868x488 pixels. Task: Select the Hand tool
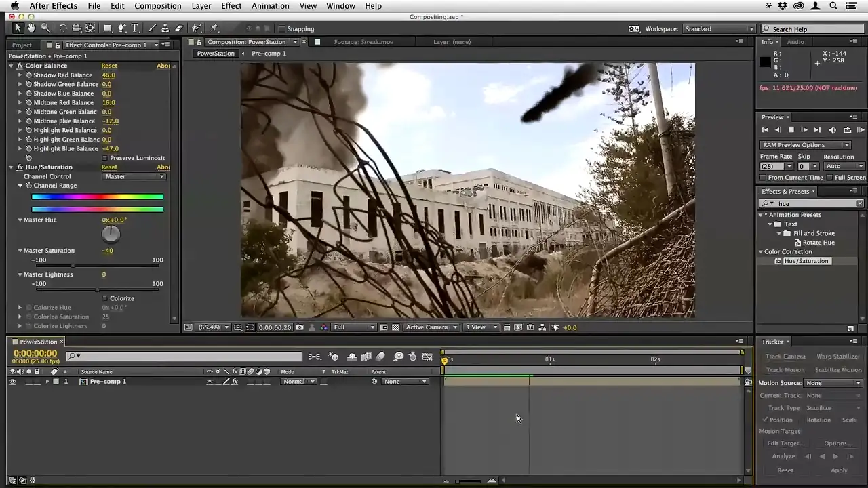[31, 28]
